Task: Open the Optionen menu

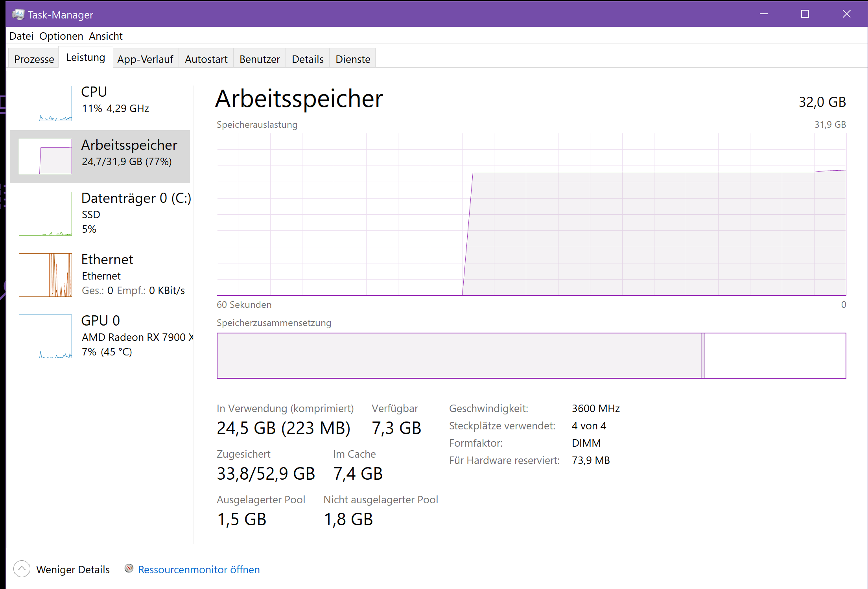Action: [61, 36]
